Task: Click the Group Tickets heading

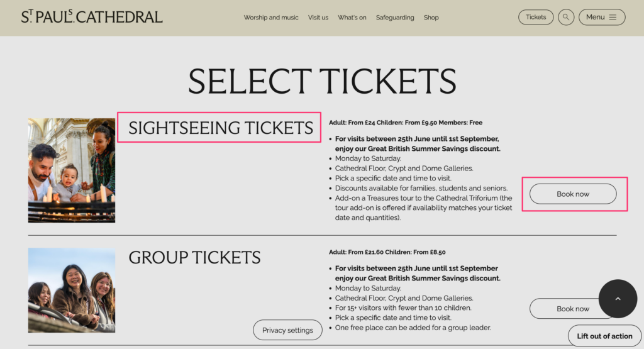Action: pyautogui.click(x=194, y=257)
